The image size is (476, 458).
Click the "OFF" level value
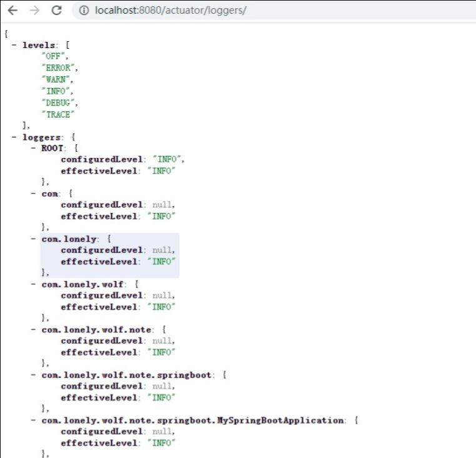click(x=54, y=56)
